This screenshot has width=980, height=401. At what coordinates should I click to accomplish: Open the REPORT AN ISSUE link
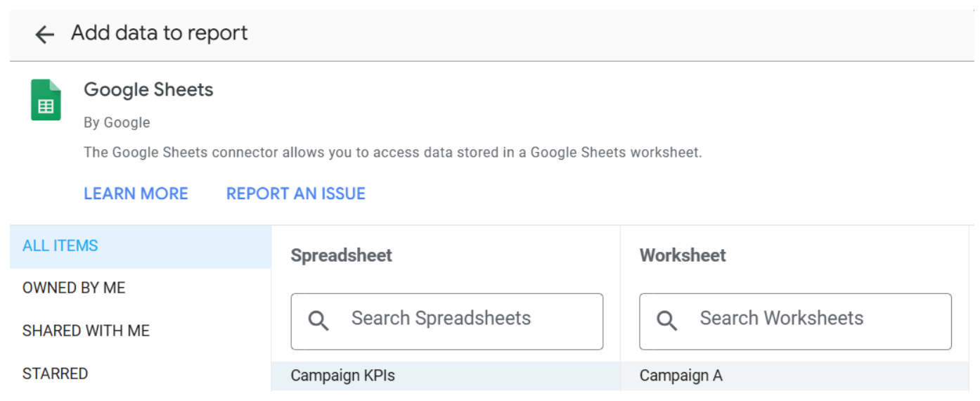pos(296,193)
